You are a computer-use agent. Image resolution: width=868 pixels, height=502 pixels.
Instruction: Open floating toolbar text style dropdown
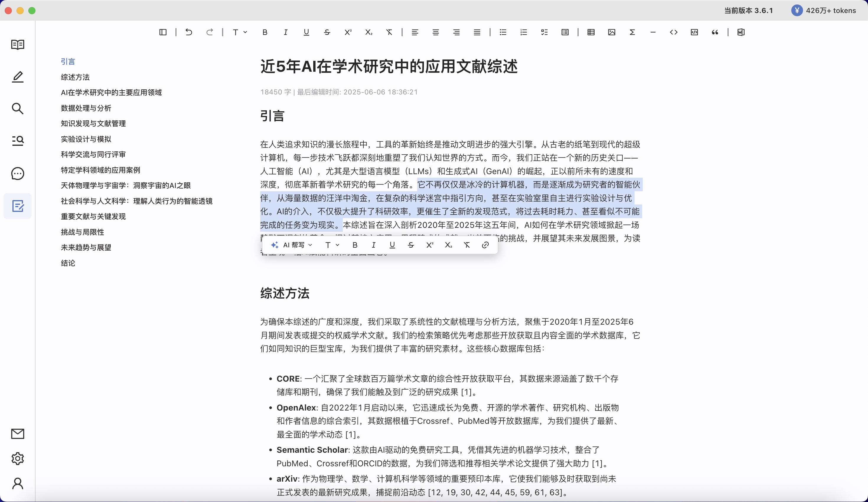pos(332,245)
